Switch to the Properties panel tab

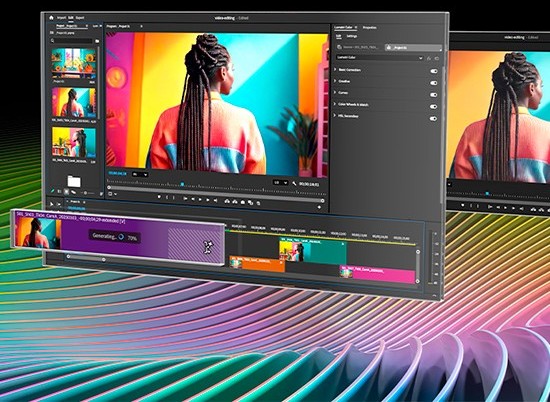click(x=369, y=27)
